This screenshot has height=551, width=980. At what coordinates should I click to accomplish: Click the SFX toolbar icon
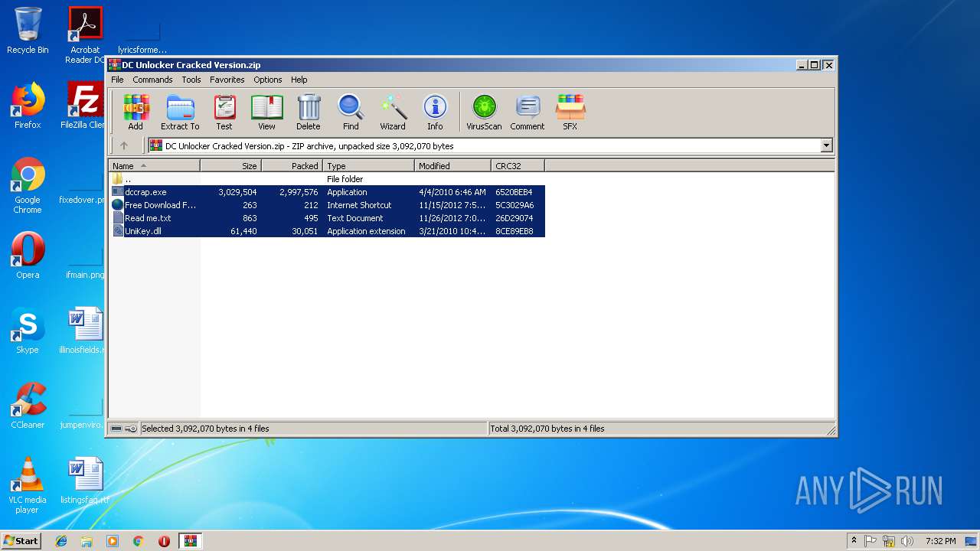[570, 112]
